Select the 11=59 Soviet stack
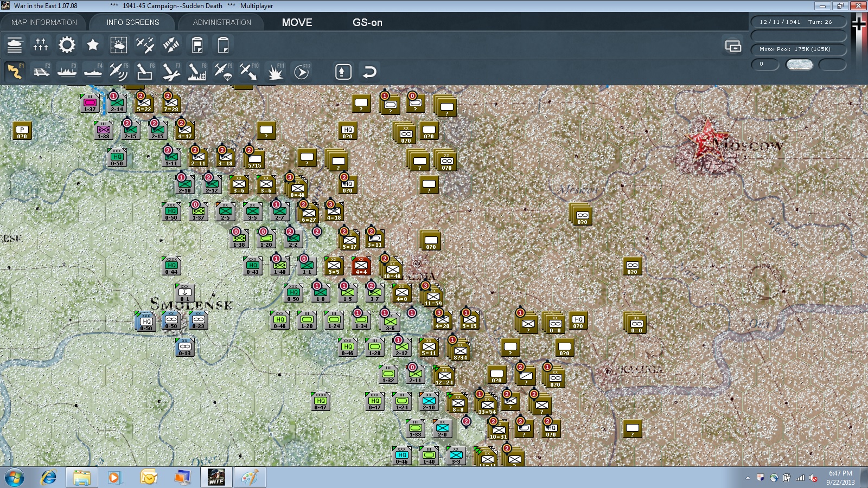The image size is (868, 488). point(432,296)
